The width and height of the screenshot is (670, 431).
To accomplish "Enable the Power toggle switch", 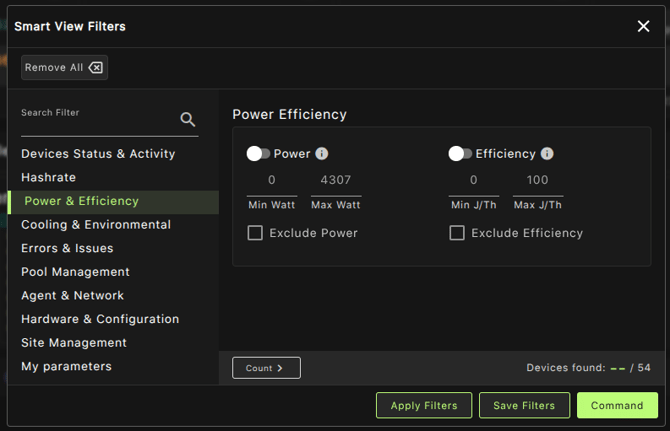I will (258, 154).
